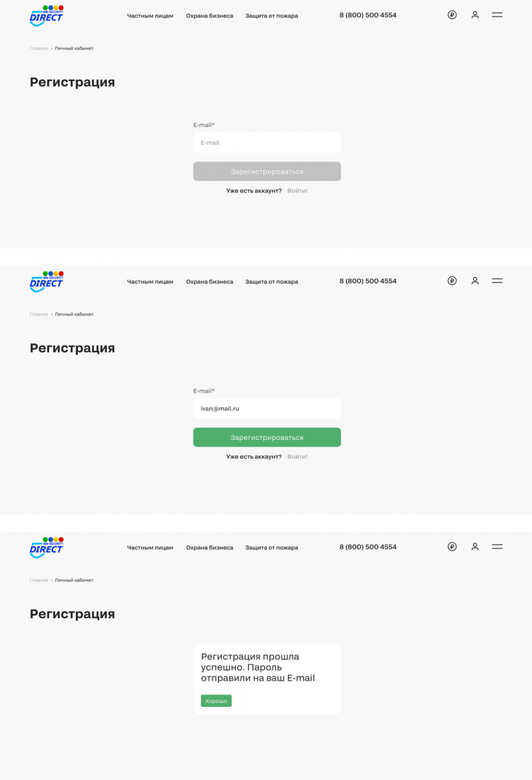Open profile icon in the middle header
532x780 pixels.
pyautogui.click(x=475, y=281)
